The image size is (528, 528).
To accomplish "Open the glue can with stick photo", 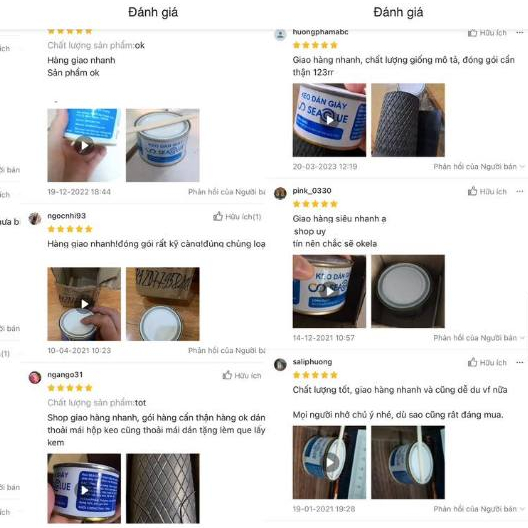I will (163, 145).
